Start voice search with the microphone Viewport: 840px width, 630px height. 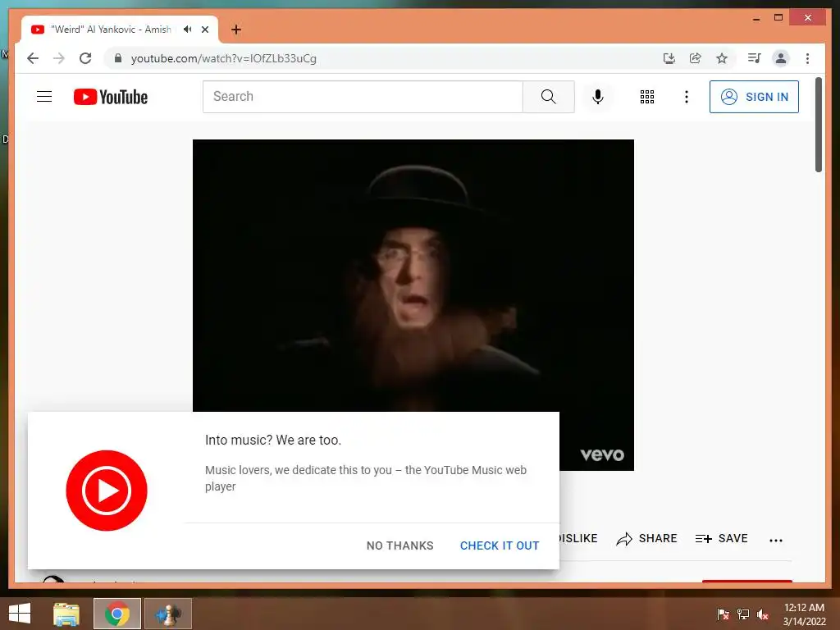point(598,97)
